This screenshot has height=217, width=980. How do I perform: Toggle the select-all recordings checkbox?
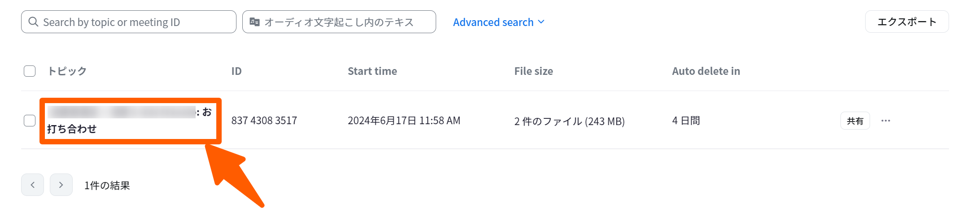point(30,71)
